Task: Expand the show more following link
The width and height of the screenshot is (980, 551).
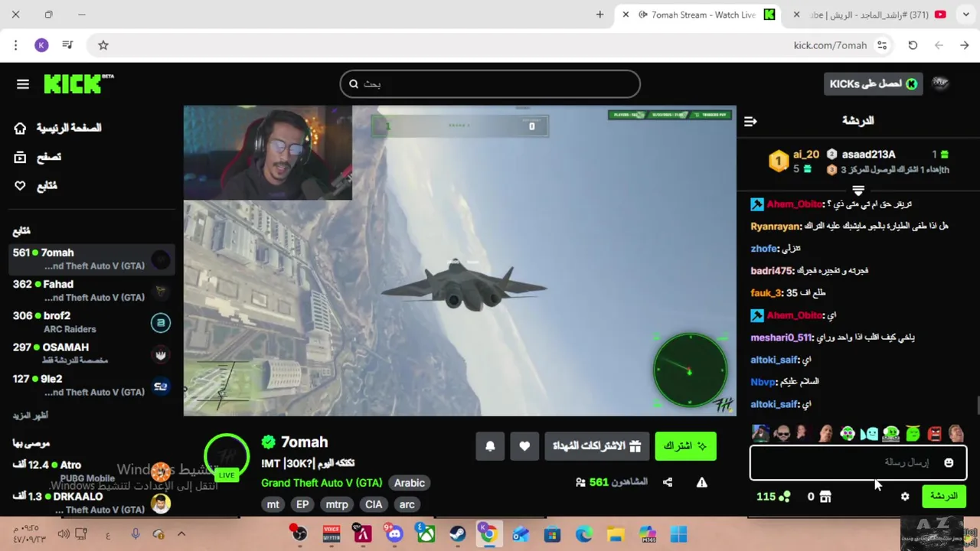Action: point(31,416)
